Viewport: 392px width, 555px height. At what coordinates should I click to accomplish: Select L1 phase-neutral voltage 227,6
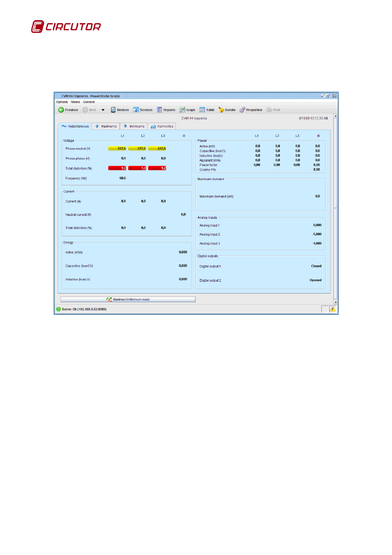117,148
